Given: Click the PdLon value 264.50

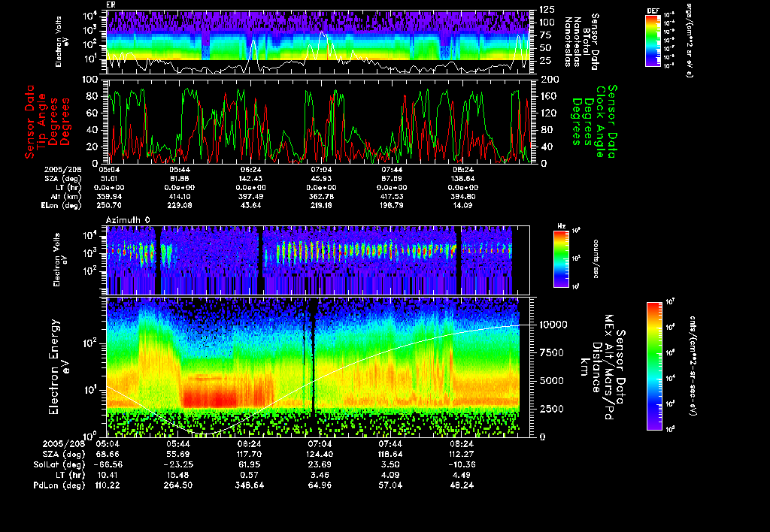Looking at the screenshot, I should click(x=178, y=485).
